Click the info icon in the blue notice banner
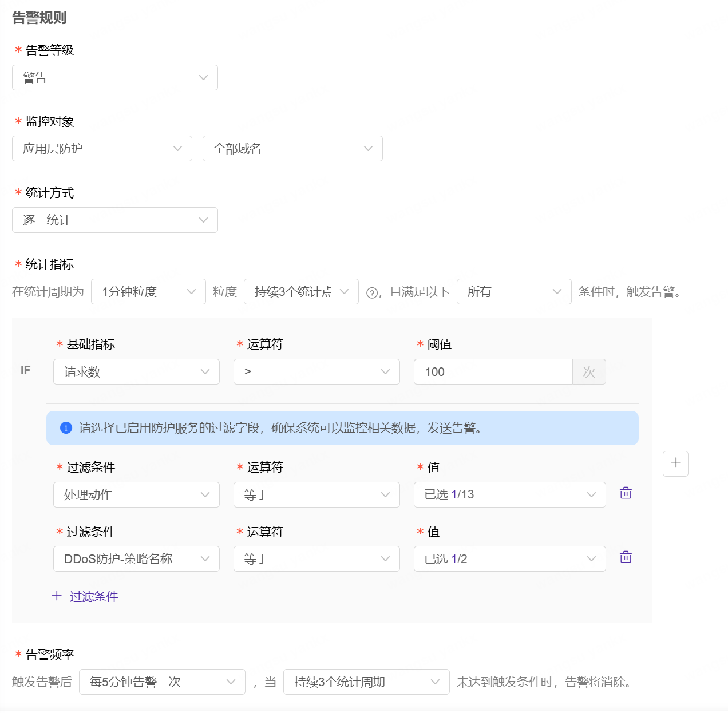 point(66,428)
